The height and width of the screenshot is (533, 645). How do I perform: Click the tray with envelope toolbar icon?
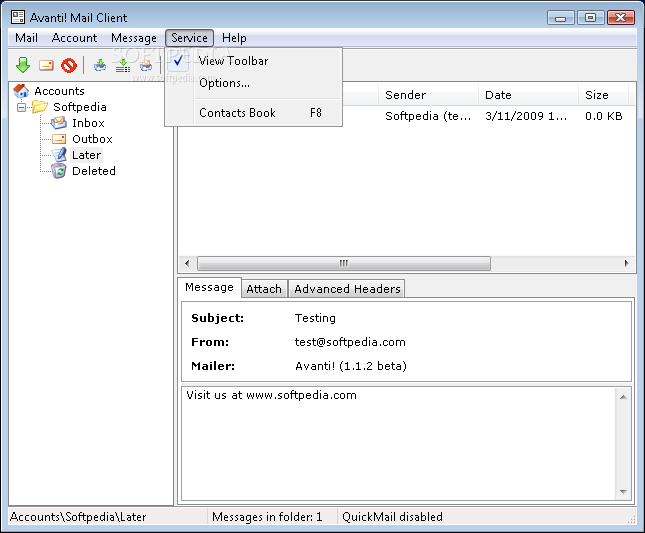pos(146,65)
